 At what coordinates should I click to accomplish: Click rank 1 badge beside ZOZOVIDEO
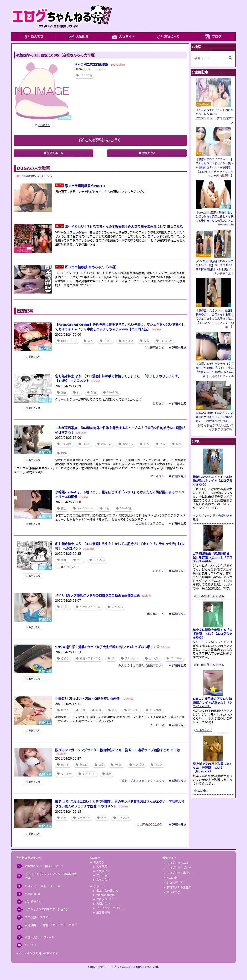tap(19, 866)
